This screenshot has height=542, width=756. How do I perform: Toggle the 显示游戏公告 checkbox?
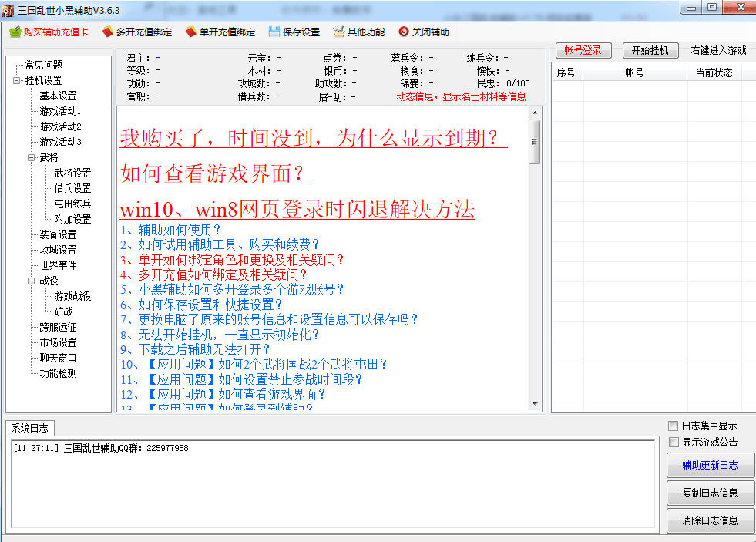674,443
